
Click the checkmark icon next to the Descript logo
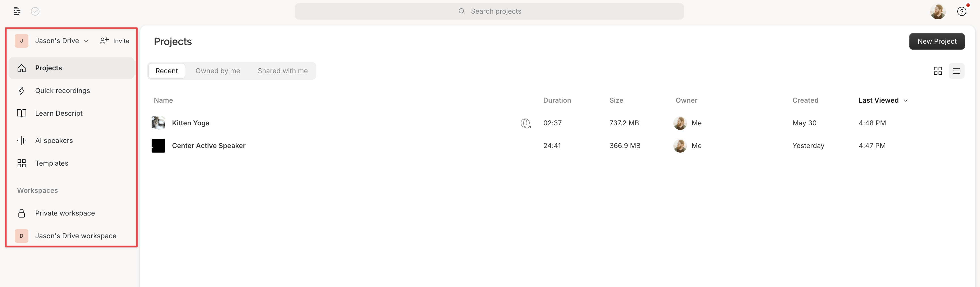35,11
